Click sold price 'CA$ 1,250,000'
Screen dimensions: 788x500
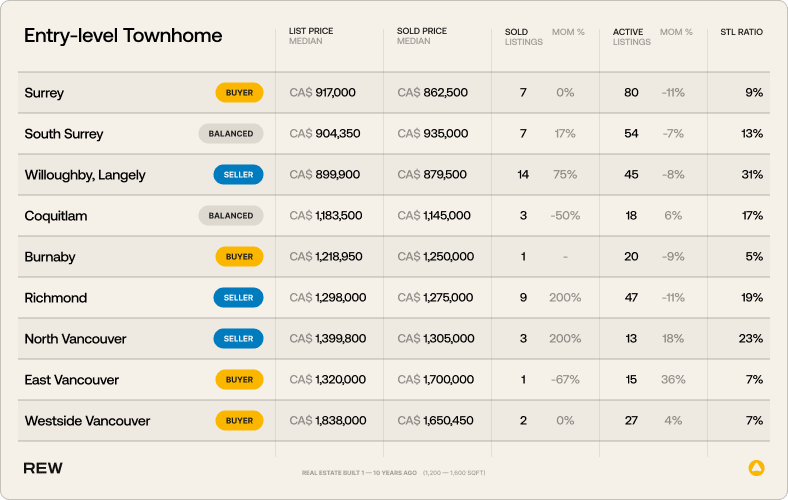pos(435,256)
